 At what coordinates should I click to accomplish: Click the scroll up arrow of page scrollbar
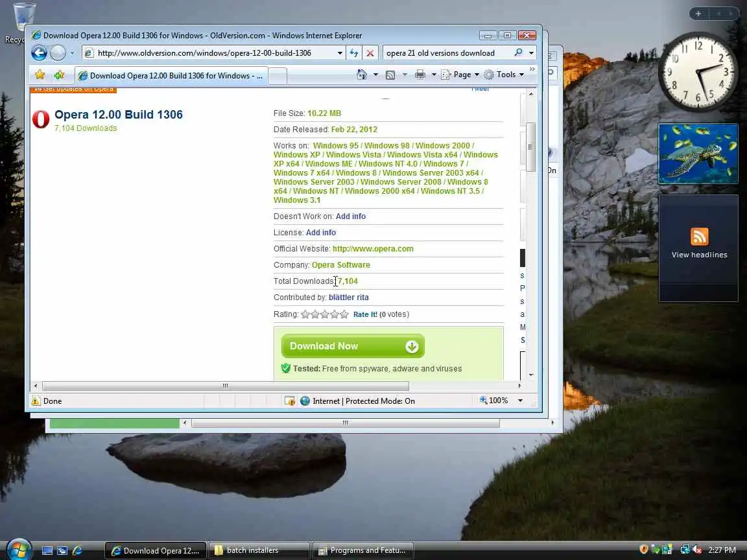coord(530,95)
